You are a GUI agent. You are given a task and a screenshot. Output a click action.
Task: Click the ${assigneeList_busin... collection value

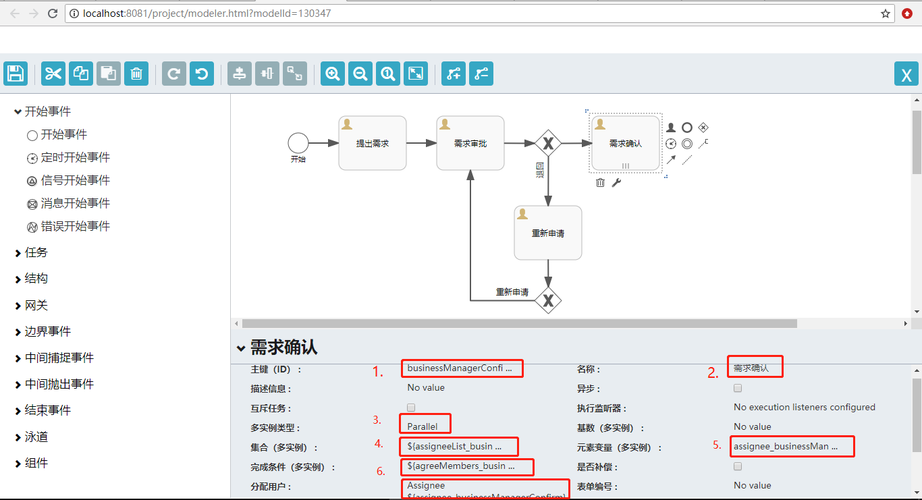(455, 446)
